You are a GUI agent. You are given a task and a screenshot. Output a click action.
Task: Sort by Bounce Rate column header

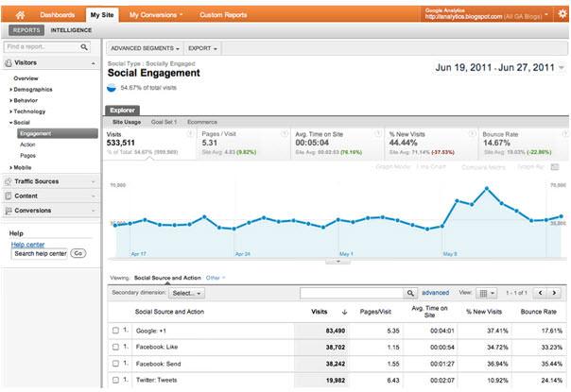(538, 312)
